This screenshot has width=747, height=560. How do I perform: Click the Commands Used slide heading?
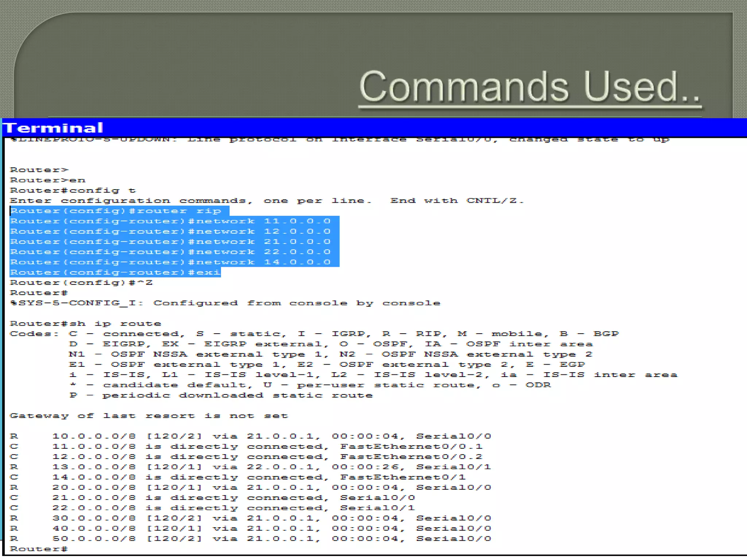click(530, 87)
